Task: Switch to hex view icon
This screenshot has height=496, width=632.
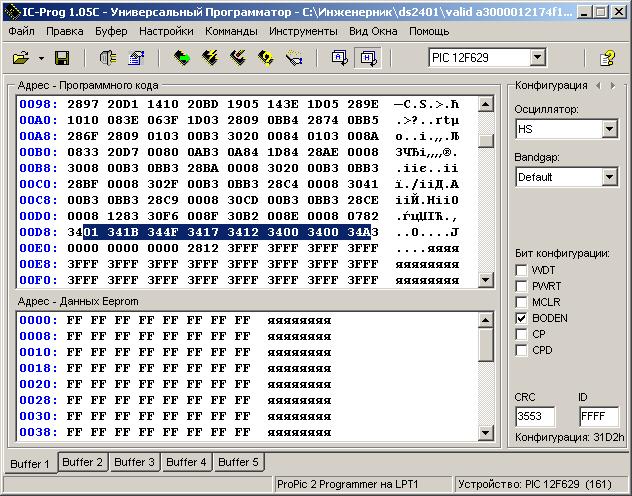Action: (368, 58)
